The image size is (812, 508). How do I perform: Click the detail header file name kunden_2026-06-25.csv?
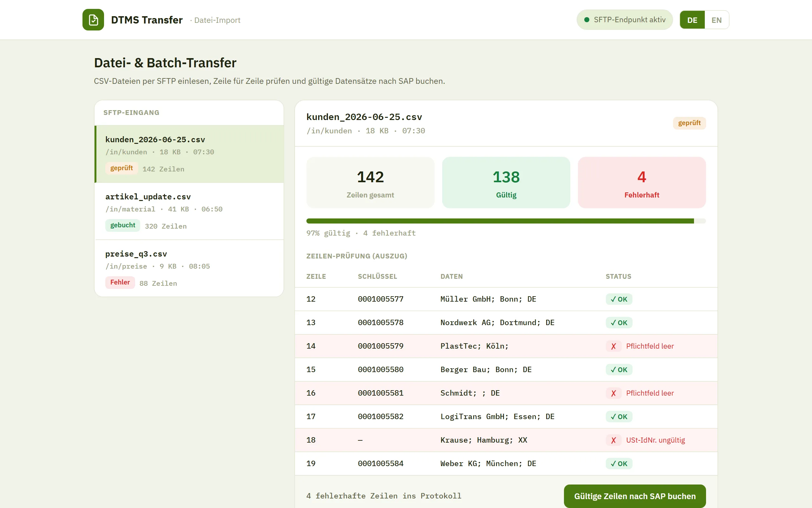pos(364,117)
